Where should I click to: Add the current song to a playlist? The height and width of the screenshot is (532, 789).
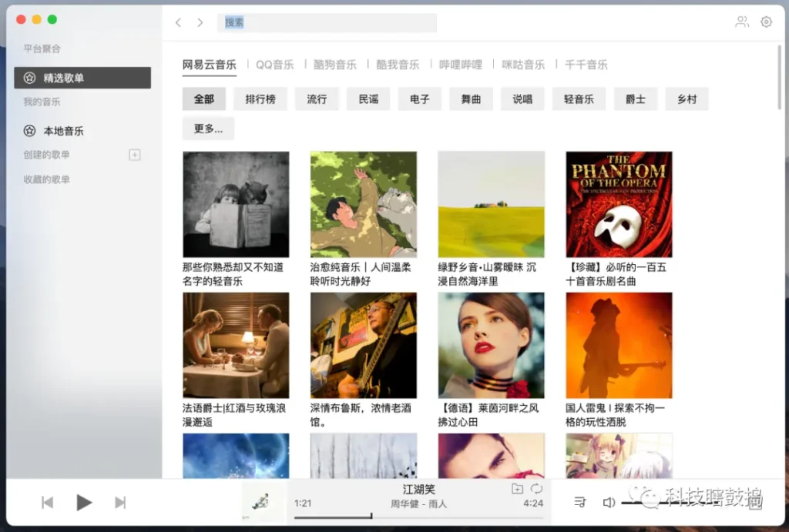(517, 489)
